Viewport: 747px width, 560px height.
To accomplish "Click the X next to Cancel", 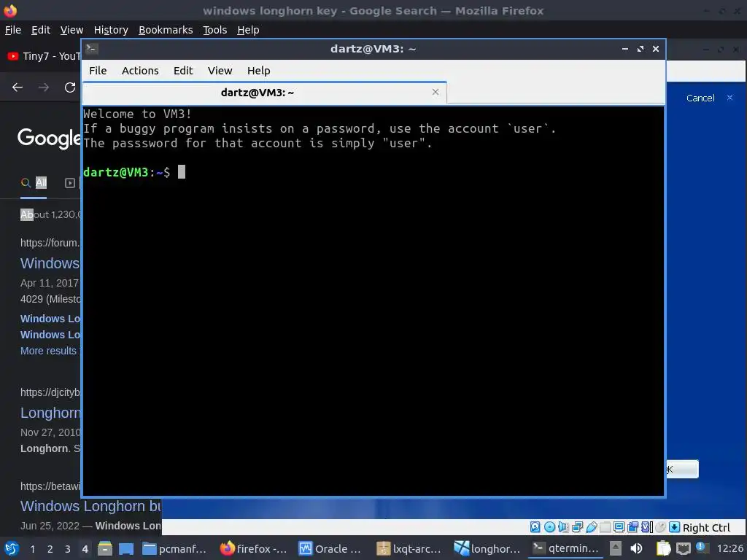I will (x=729, y=98).
